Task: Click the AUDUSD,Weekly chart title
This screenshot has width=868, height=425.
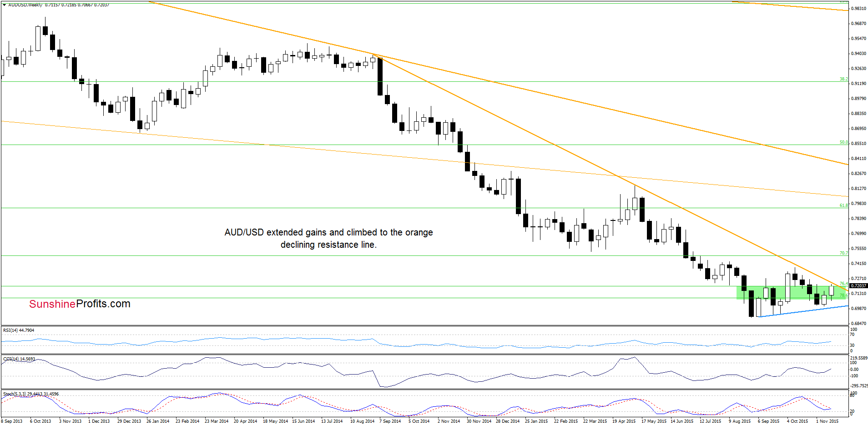Action: [25, 5]
